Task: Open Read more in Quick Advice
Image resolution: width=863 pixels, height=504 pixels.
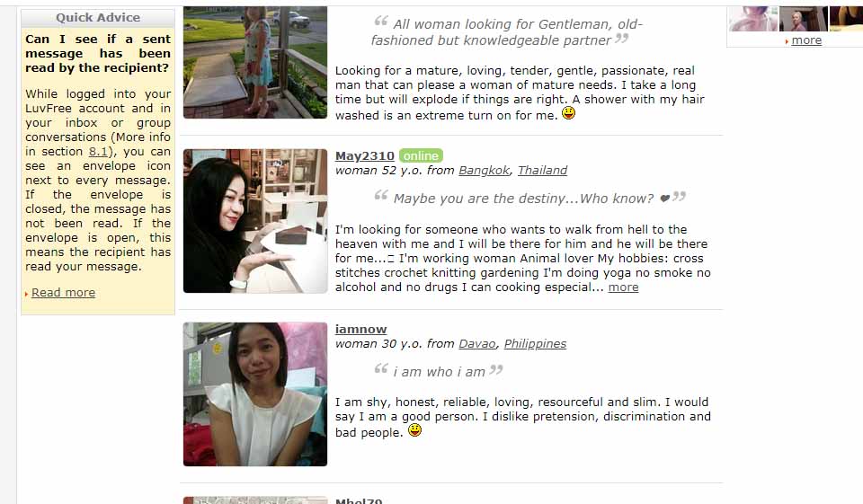Action: [x=63, y=293]
